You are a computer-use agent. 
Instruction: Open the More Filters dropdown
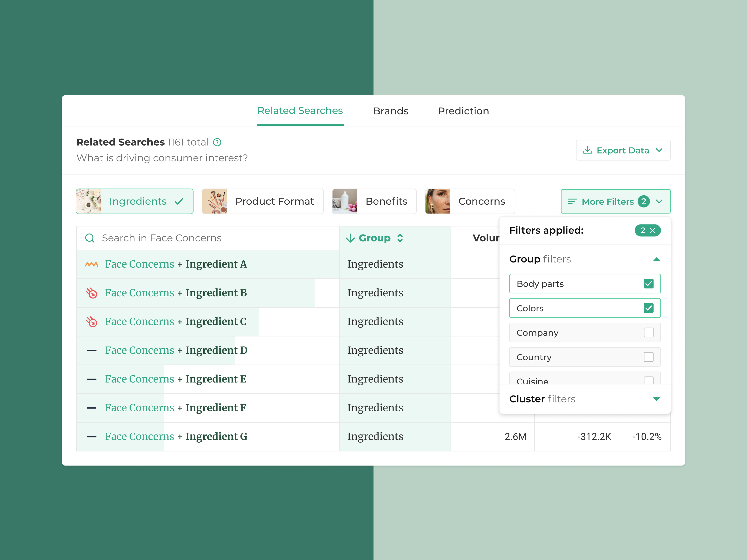(615, 202)
